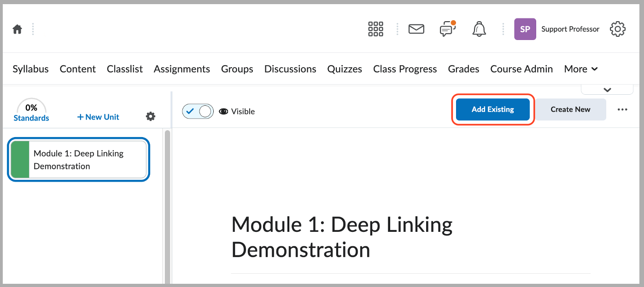The height and width of the screenshot is (287, 644).
Task: Expand the chevron above Add Existing
Action: tap(607, 89)
